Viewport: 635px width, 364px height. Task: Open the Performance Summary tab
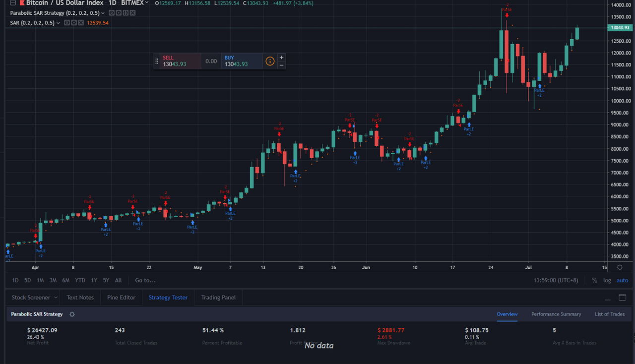[x=556, y=314]
